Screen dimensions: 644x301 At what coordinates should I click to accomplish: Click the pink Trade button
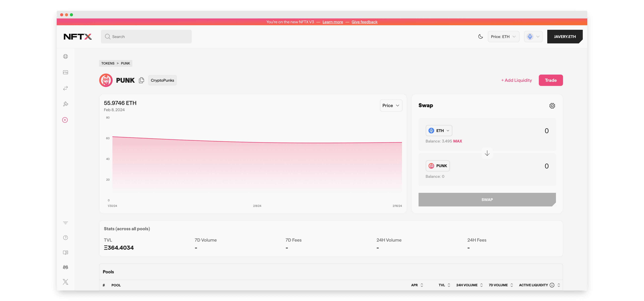550,80
